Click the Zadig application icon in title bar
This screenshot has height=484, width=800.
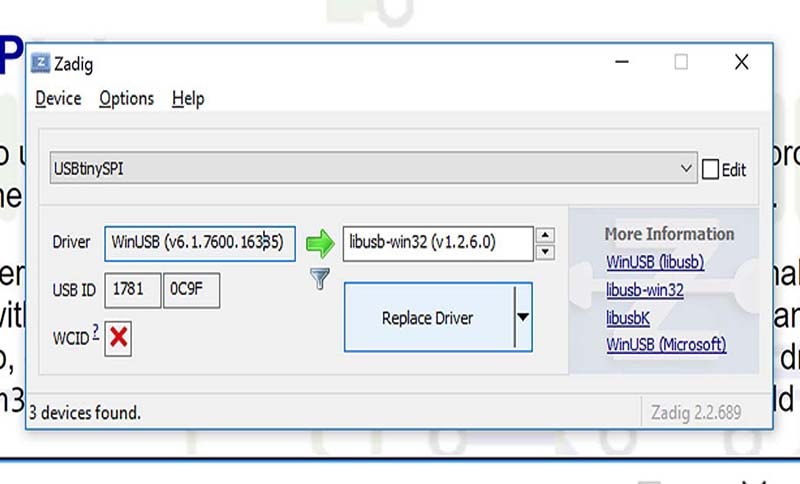41,63
